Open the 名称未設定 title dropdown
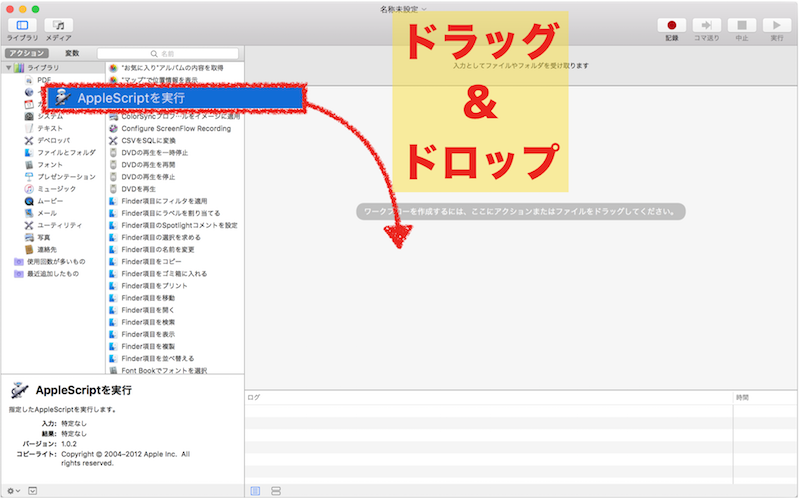The width and height of the screenshot is (800, 498). pyautogui.click(x=403, y=9)
